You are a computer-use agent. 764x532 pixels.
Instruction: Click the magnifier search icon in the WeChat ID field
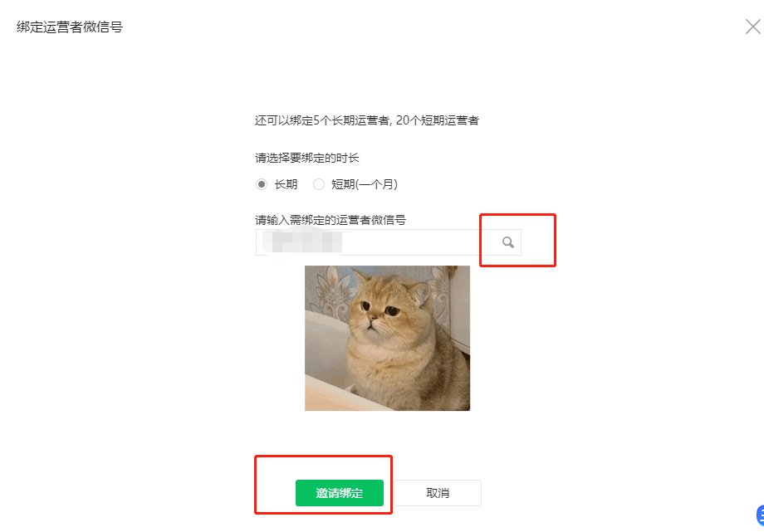point(507,242)
